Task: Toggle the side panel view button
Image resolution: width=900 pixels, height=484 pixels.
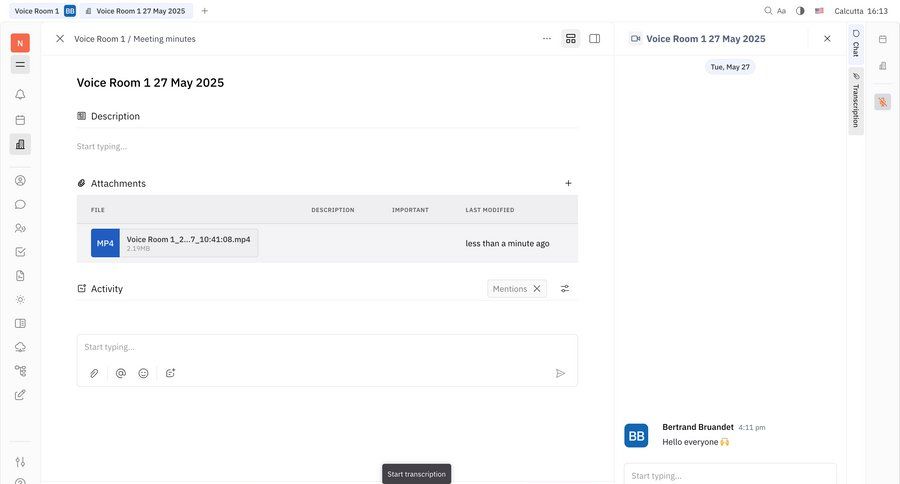Action: click(595, 38)
